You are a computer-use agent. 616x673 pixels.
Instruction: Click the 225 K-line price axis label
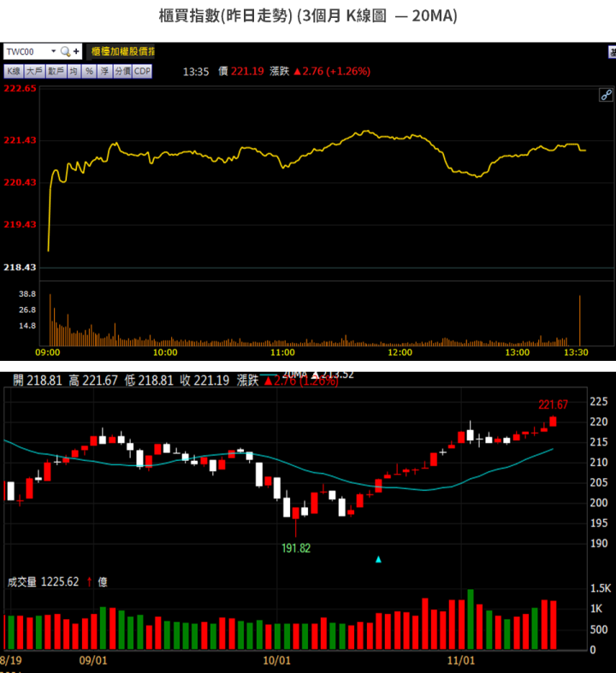pos(598,402)
